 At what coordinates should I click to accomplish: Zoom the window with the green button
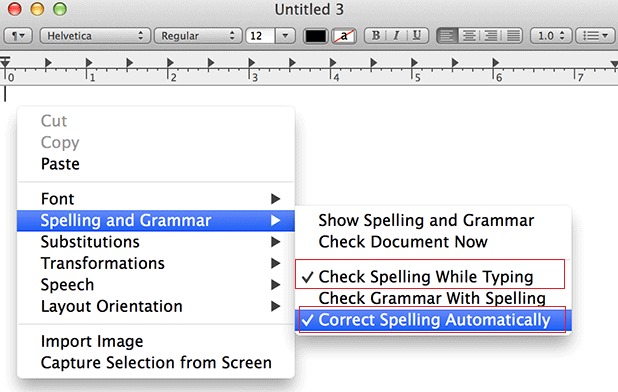pos(60,9)
